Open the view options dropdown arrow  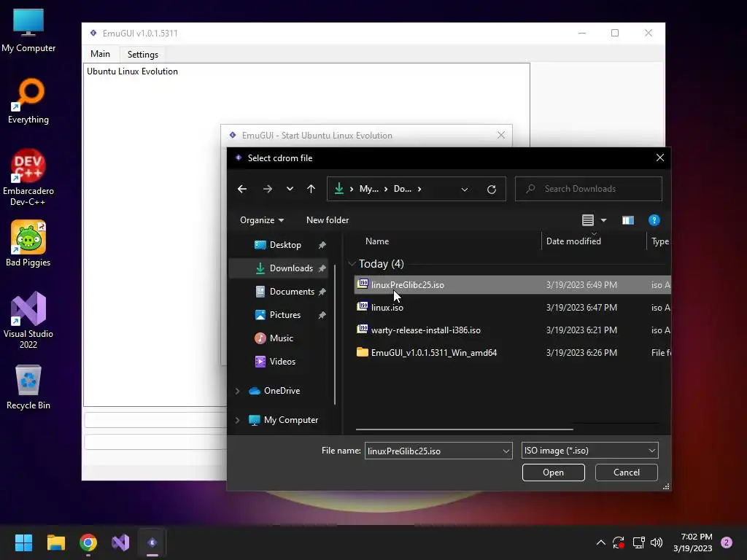[x=603, y=220]
